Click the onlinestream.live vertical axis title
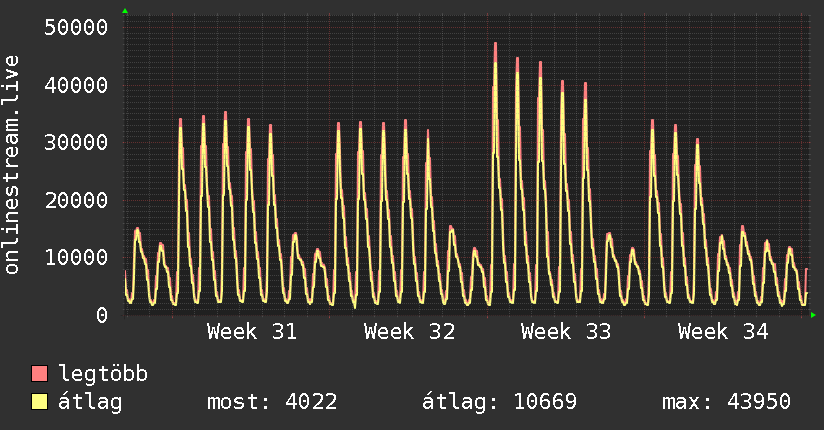The image size is (824, 430). pyautogui.click(x=11, y=165)
